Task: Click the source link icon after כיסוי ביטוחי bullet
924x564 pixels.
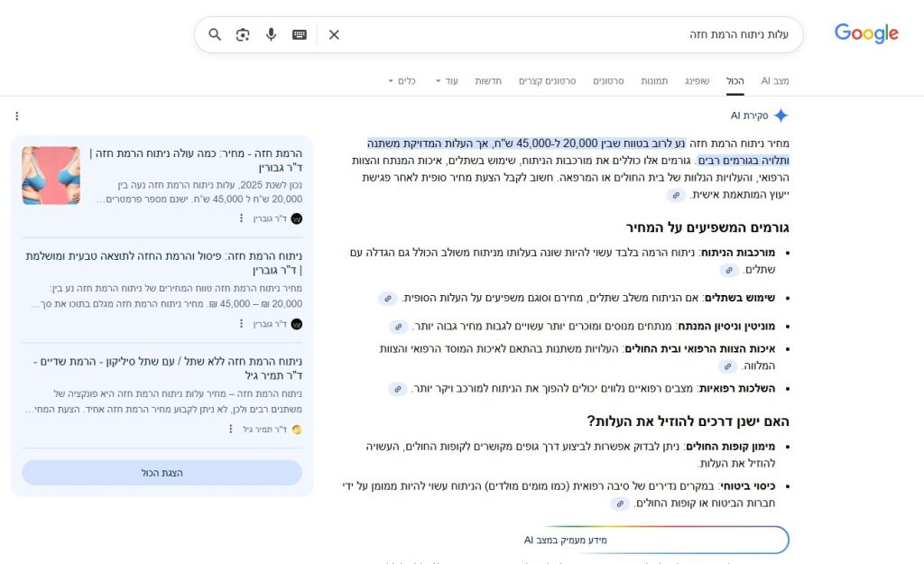Action: pos(620,504)
